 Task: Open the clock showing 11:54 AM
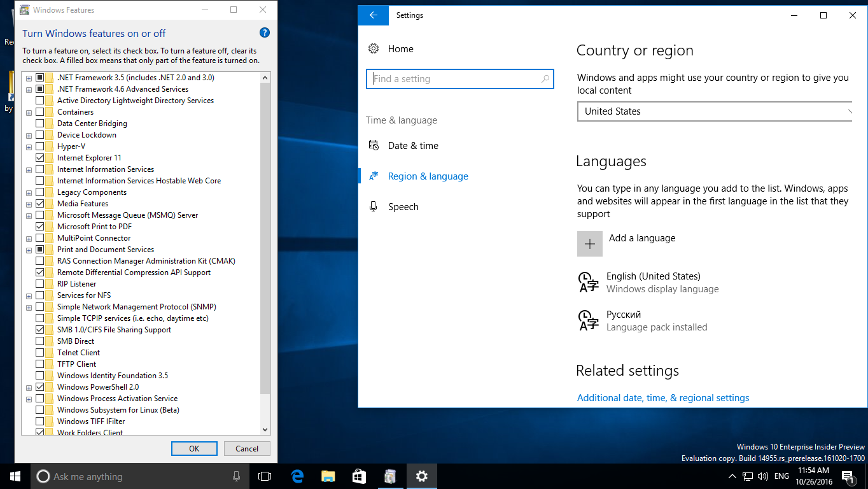[813, 476]
